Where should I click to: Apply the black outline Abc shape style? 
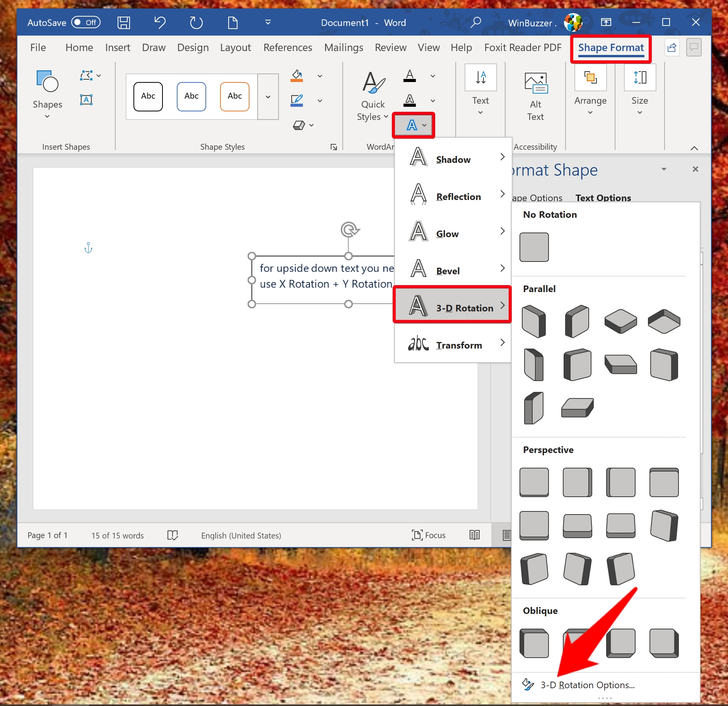pyautogui.click(x=148, y=96)
